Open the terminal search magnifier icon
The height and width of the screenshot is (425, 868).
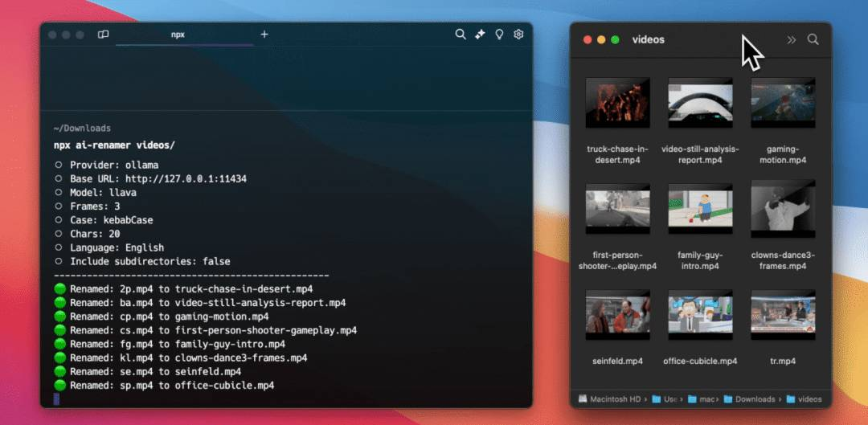[460, 35]
